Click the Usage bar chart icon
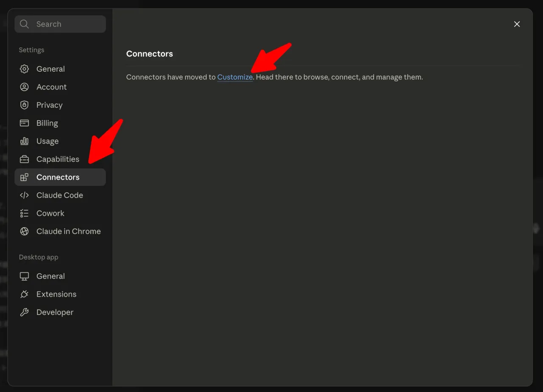The width and height of the screenshot is (543, 392). tap(25, 141)
